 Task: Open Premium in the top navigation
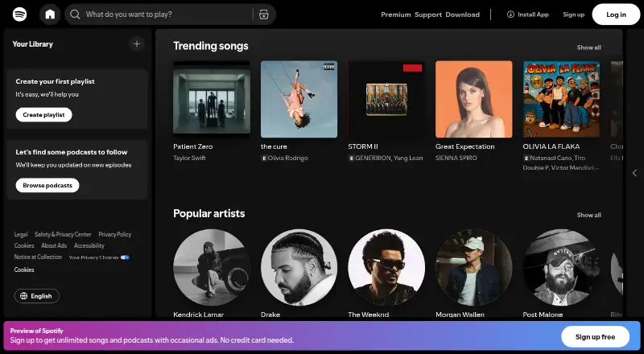(x=395, y=14)
